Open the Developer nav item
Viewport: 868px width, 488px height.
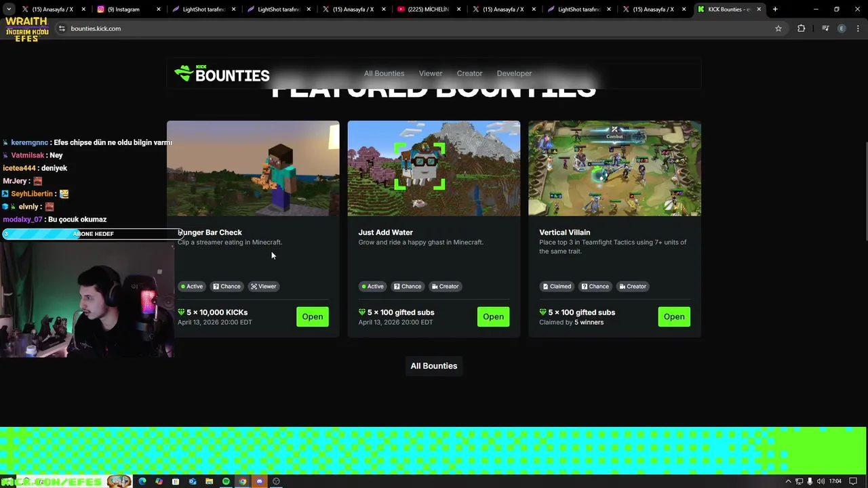(514, 73)
